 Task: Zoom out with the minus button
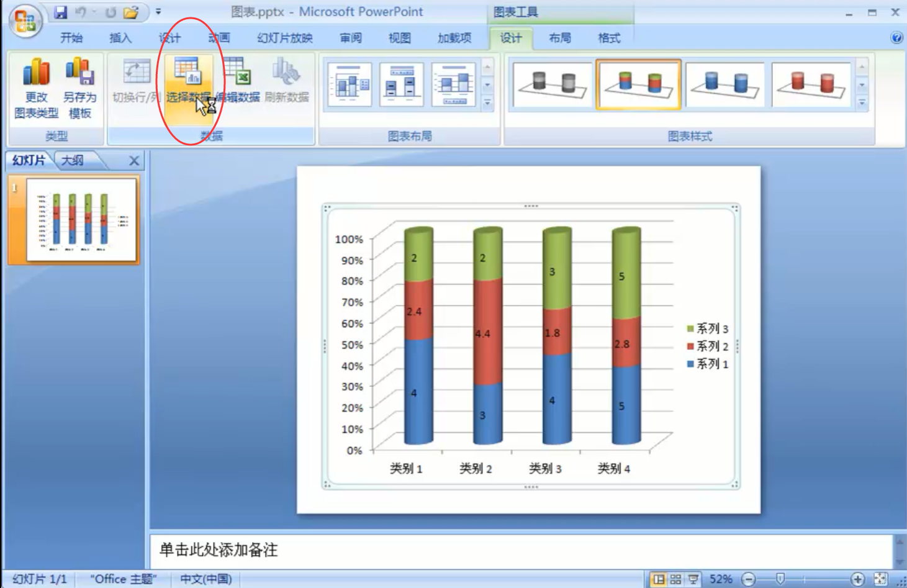[x=749, y=579]
